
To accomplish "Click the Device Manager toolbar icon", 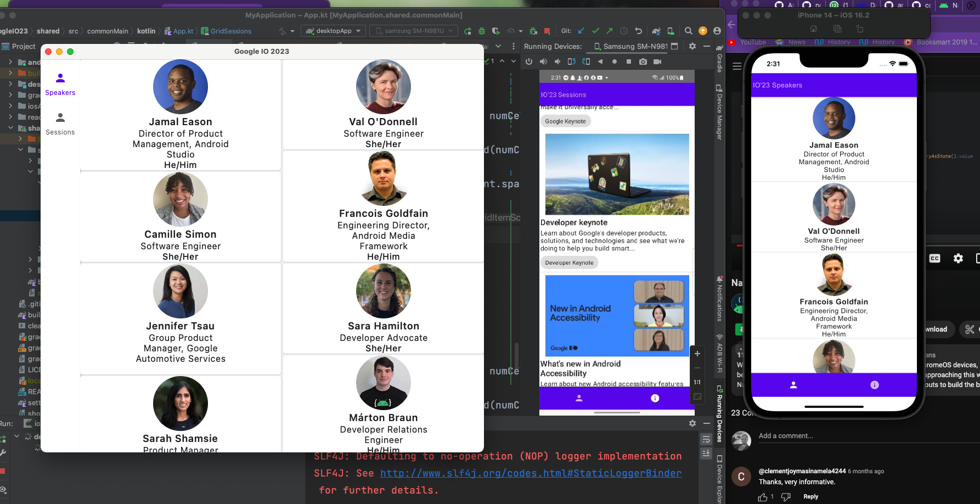I will 671,31.
